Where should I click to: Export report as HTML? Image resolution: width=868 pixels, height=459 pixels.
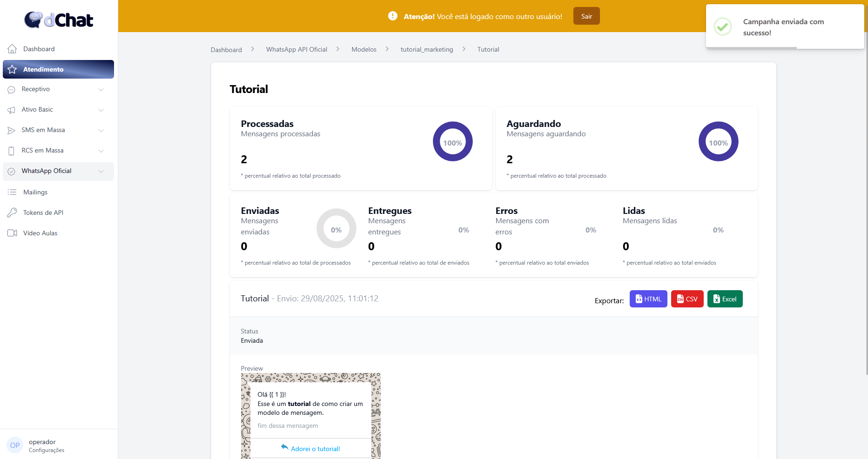pyautogui.click(x=648, y=299)
